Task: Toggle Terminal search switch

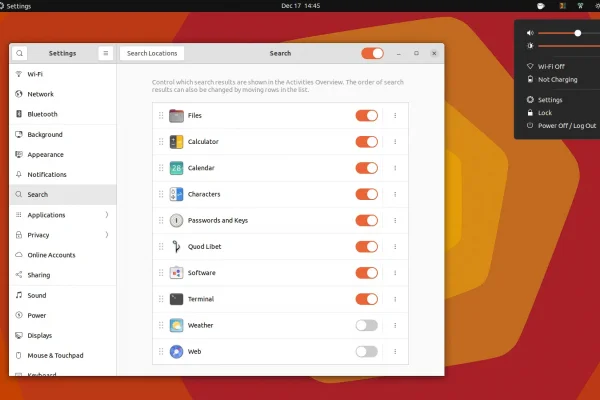Action: (x=367, y=299)
